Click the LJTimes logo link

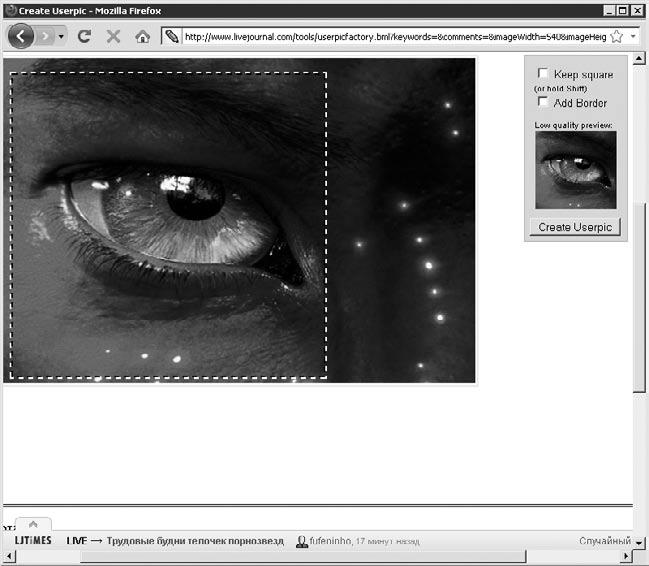tap(33, 541)
